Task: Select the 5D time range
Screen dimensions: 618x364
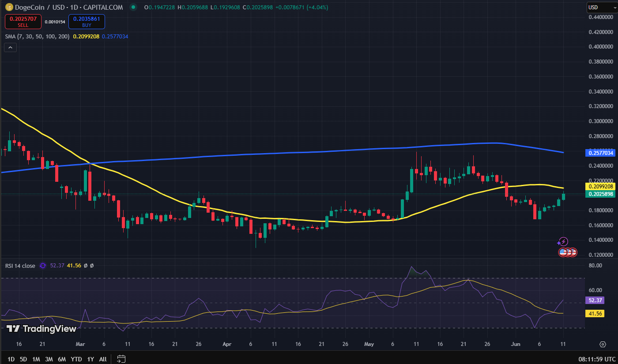Action: pos(23,359)
